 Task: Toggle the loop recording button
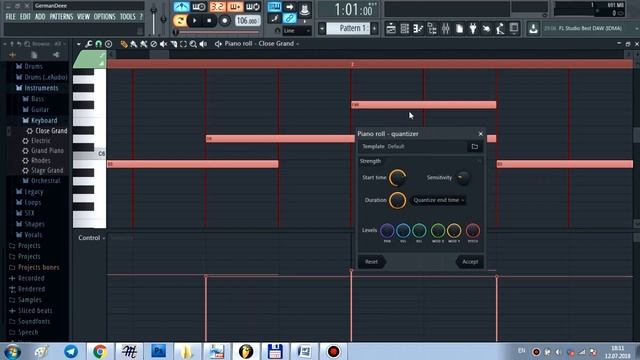click(253, 7)
